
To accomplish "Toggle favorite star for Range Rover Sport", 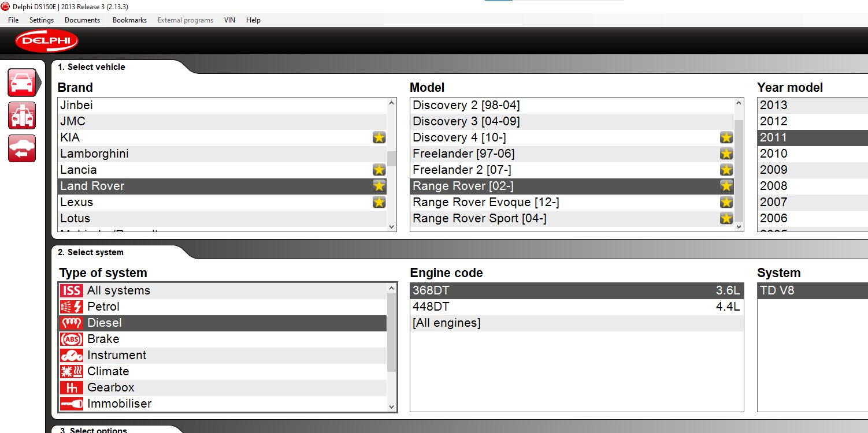I will coord(726,218).
